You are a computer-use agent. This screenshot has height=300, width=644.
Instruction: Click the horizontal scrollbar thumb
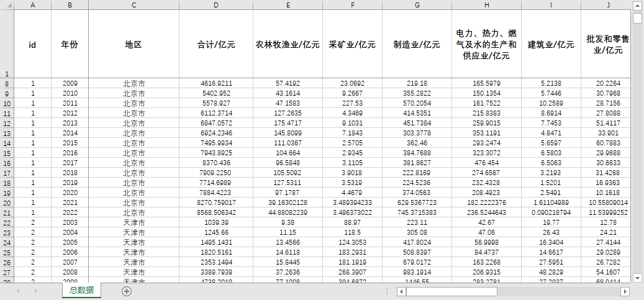coord(451,291)
